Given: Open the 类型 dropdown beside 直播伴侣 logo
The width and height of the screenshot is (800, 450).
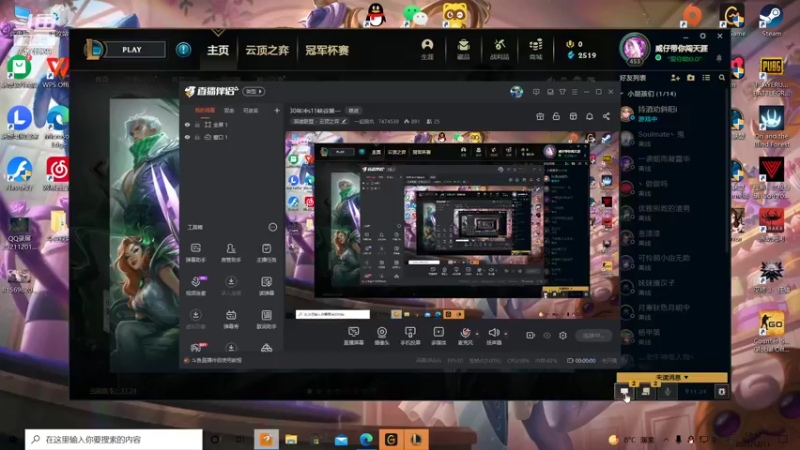Looking at the screenshot, I should click(x=254, y=91).
